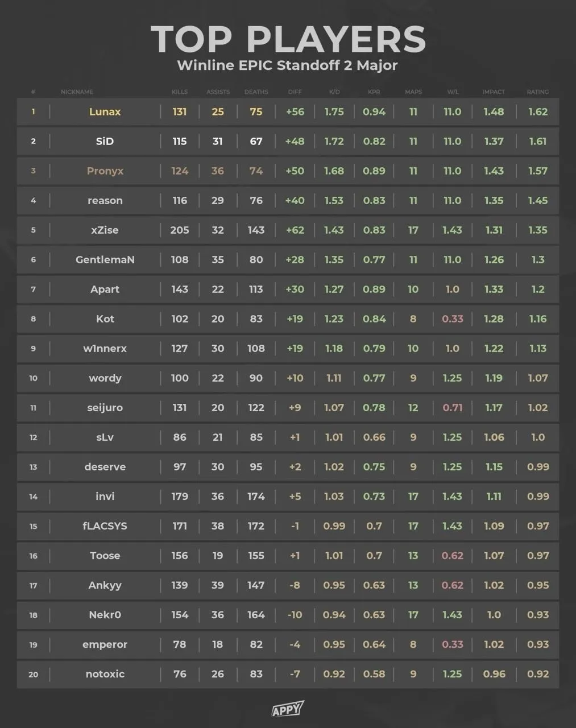Select Nekr0's diff value -10
576x728 pixels.
295,615
